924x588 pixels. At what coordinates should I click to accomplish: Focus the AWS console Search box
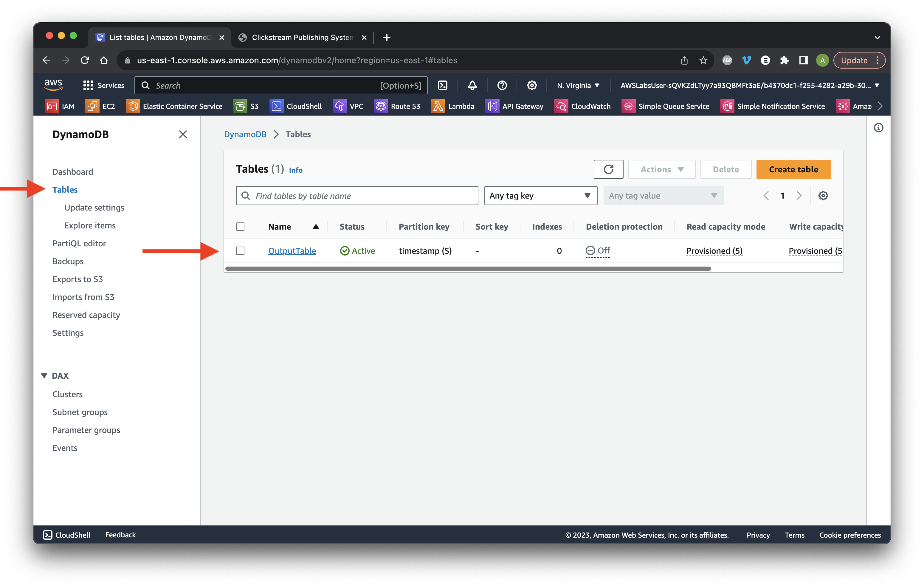[281, 85]
